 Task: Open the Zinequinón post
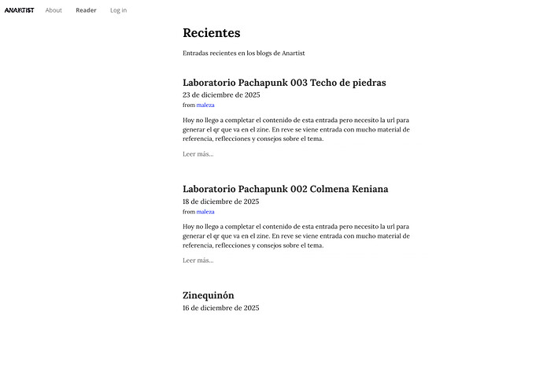click(208, 295)
